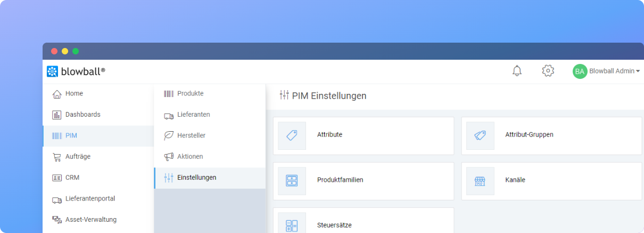Click the Asset-Verwaltung icon
Screen dimensions: 644x233
(57, 220)
